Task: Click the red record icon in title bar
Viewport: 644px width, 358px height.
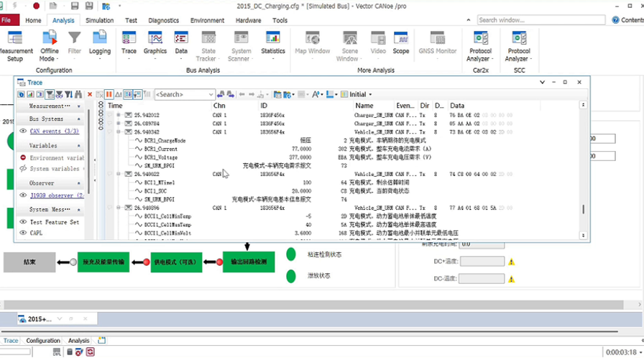Action: pos(36,6)
